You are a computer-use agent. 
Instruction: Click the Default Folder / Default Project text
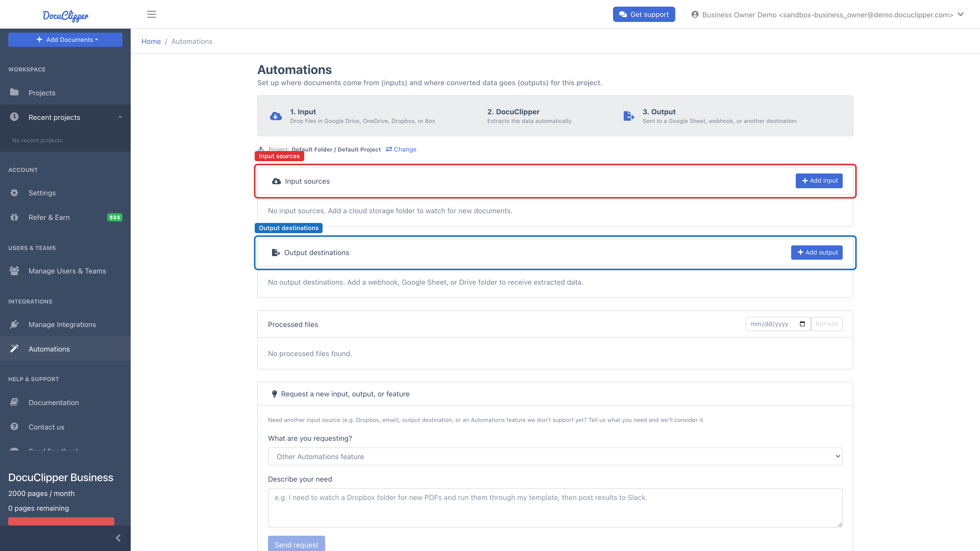point(336,149)
